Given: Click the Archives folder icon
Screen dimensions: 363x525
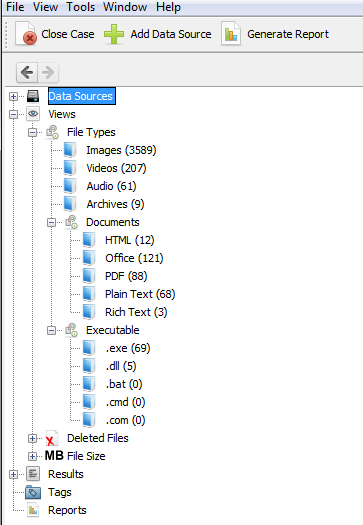Looking at the screenshot, I should tap(70, 204).
